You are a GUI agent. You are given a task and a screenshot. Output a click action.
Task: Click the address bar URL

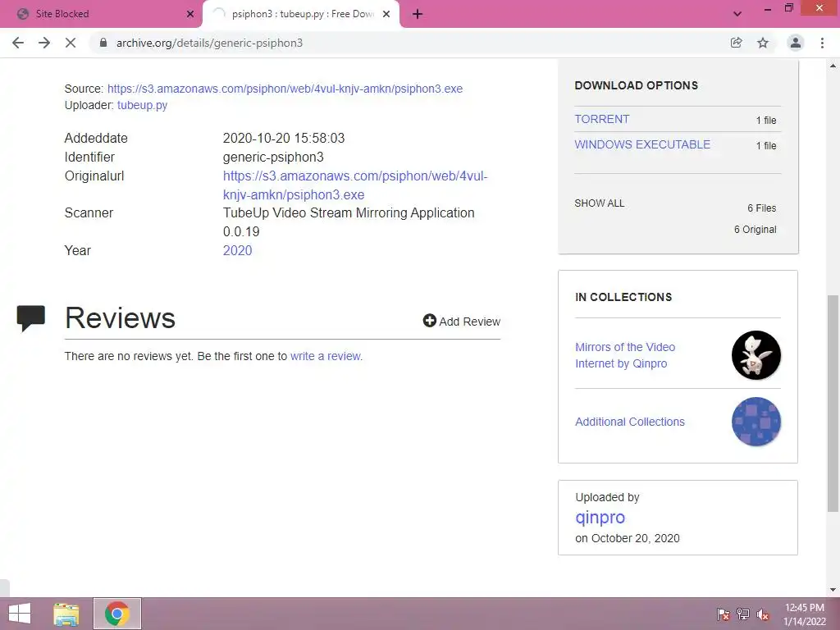point(209,43)
